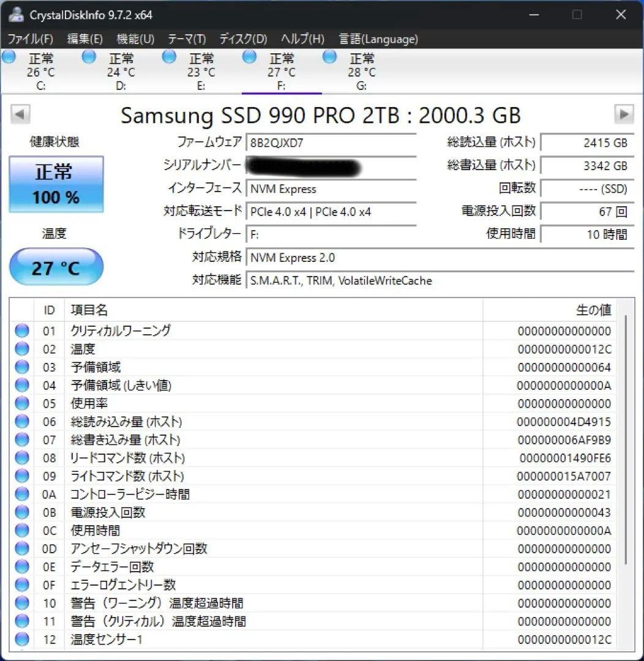Go to previous disk with left arrow
This screenshot has width=644, height=661.
click(x=20, y=114)
